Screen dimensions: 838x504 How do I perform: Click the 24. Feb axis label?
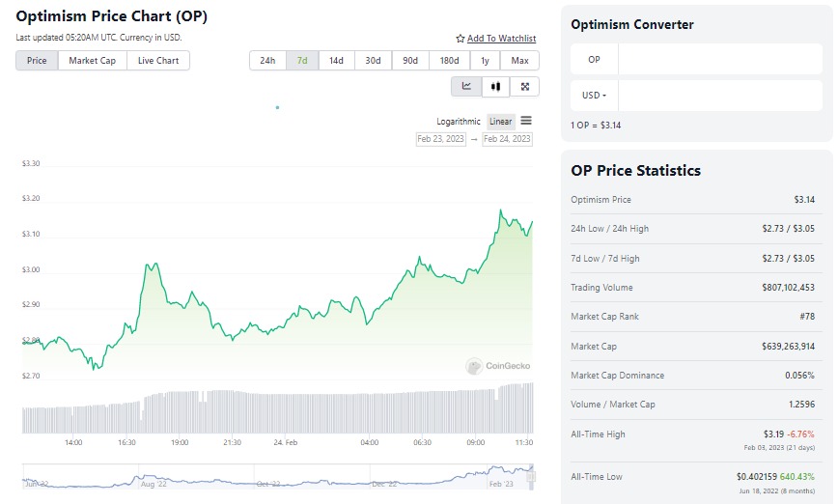click(286, 442)
